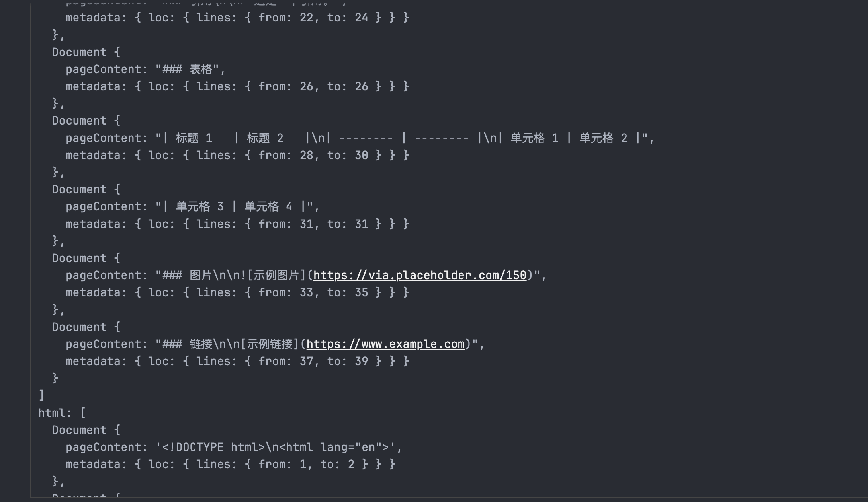Click metadata line 'from: 26, to: 26'
This screenshot has width=868, height=502.
237,86
